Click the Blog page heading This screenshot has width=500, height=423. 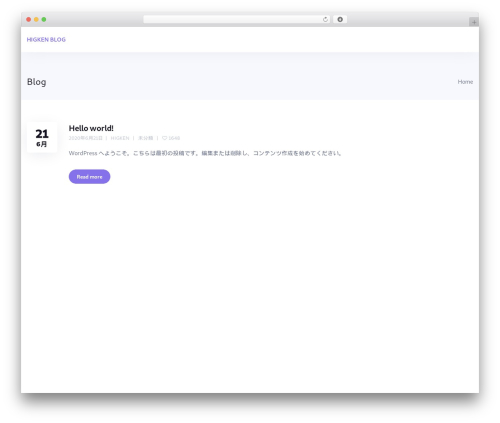click(37, 82)
